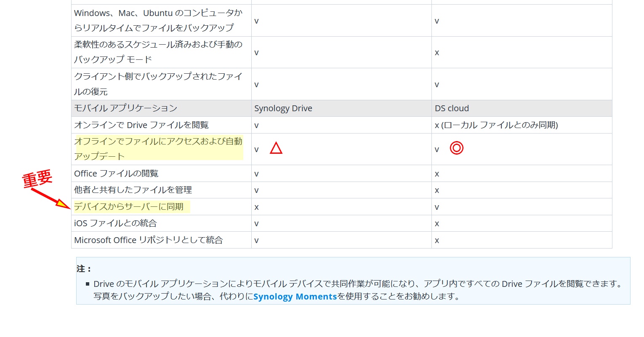Image resolution: width=644 pixels, height=337 pixels.
Task: Click Synology Drive 'x' in デバイスからサーバーに同期 row
Action: 256,207
